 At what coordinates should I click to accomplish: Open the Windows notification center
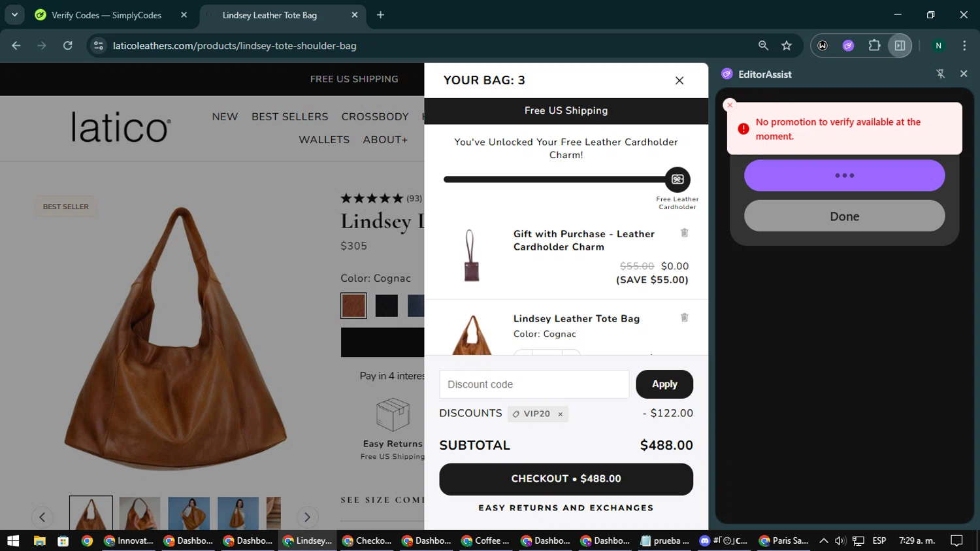click(956, 541)
